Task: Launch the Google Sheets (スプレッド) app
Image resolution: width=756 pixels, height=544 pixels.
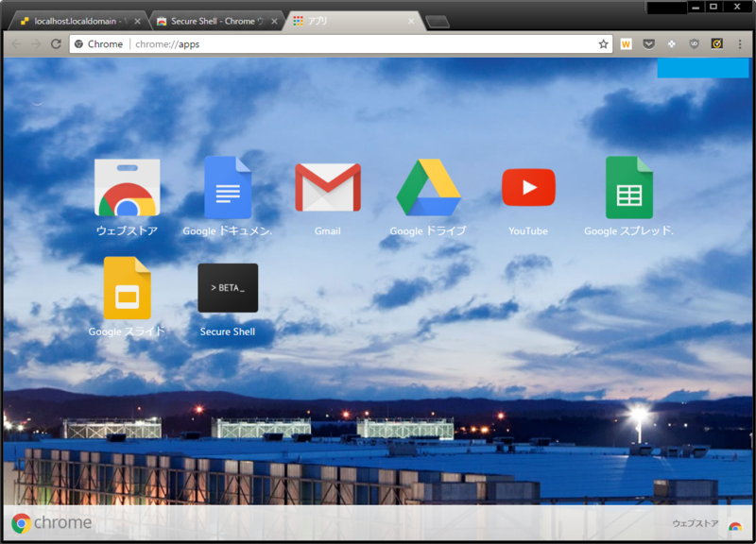Action: click(x=629, y=187)
